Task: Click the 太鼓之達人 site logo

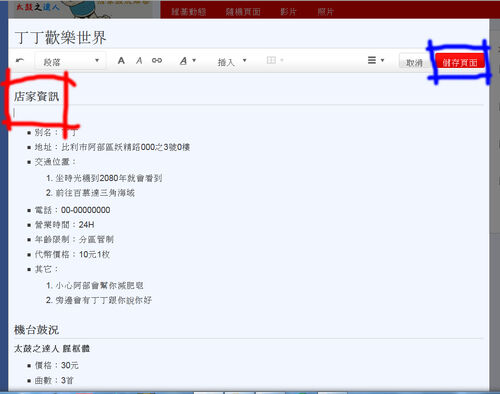Action: point(38,7)
